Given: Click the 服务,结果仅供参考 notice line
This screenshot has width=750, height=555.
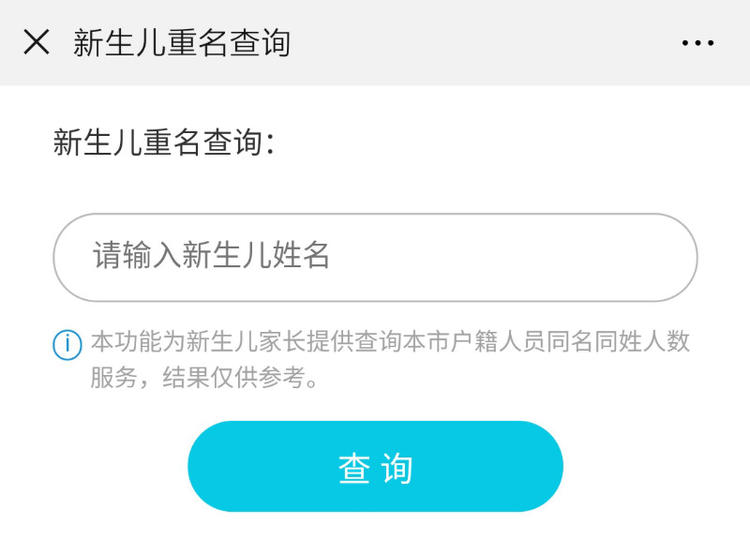Looking at the screenshot, I should click(204, 377).
